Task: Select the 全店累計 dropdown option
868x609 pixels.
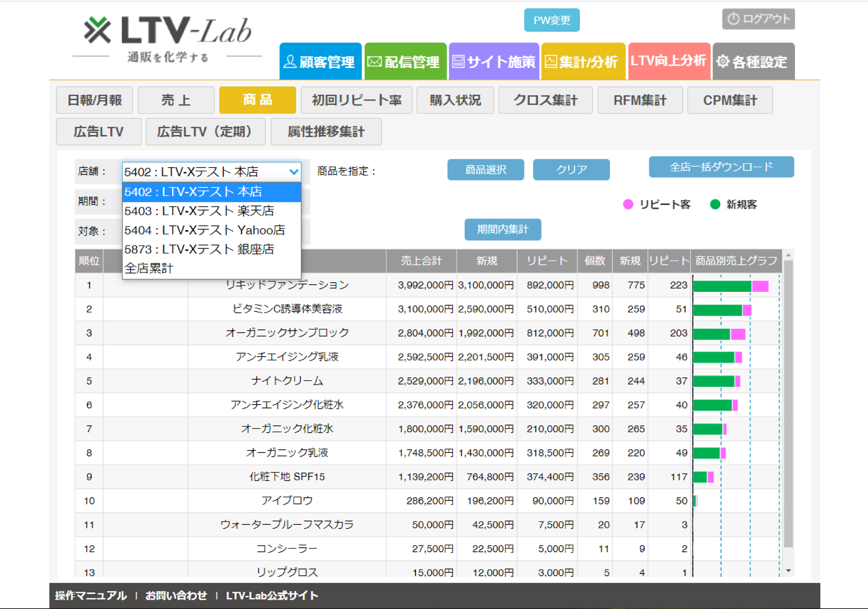Action: tap(149, 268)
